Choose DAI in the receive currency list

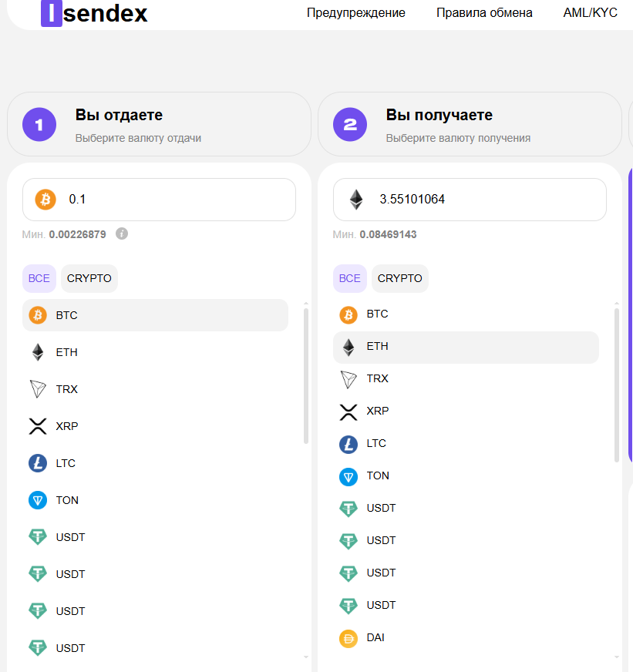click(466, 638)
